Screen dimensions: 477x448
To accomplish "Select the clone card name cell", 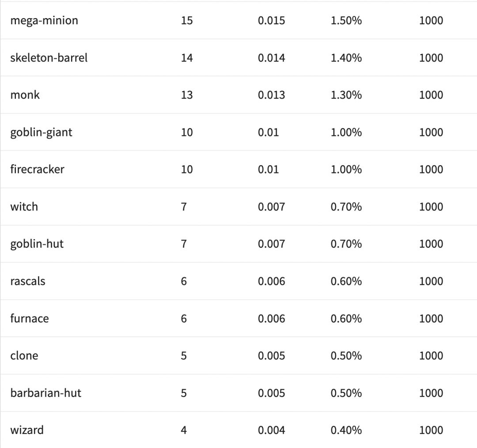I will (x=24, y=356).
